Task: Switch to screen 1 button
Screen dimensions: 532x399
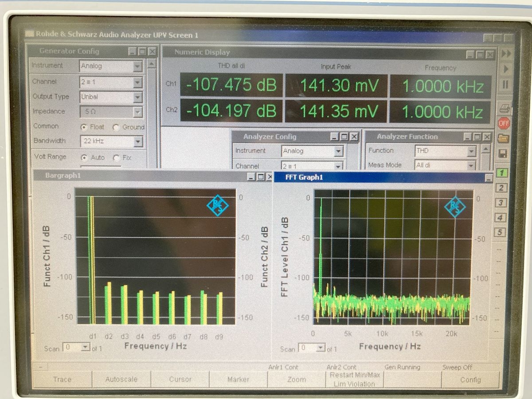Action: 501,173
